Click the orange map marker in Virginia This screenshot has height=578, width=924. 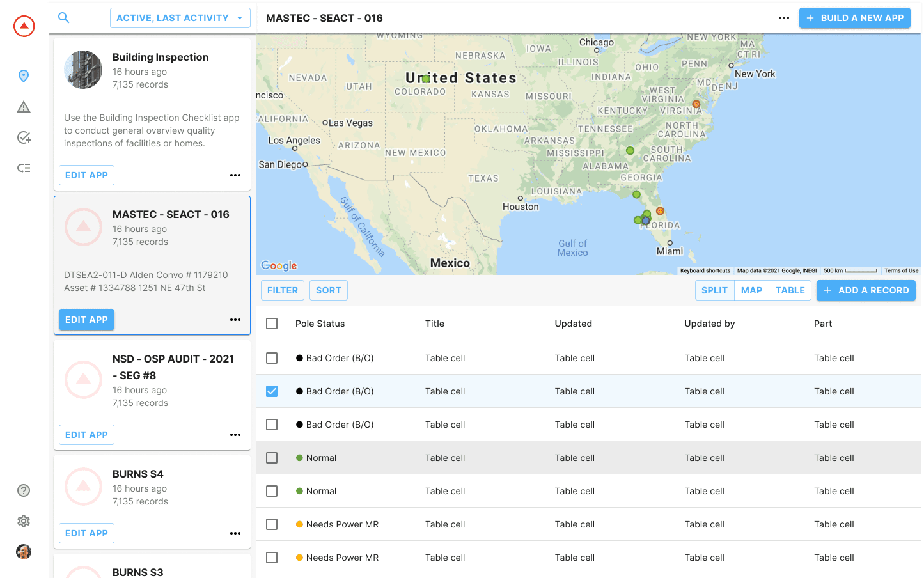point(696,104)
